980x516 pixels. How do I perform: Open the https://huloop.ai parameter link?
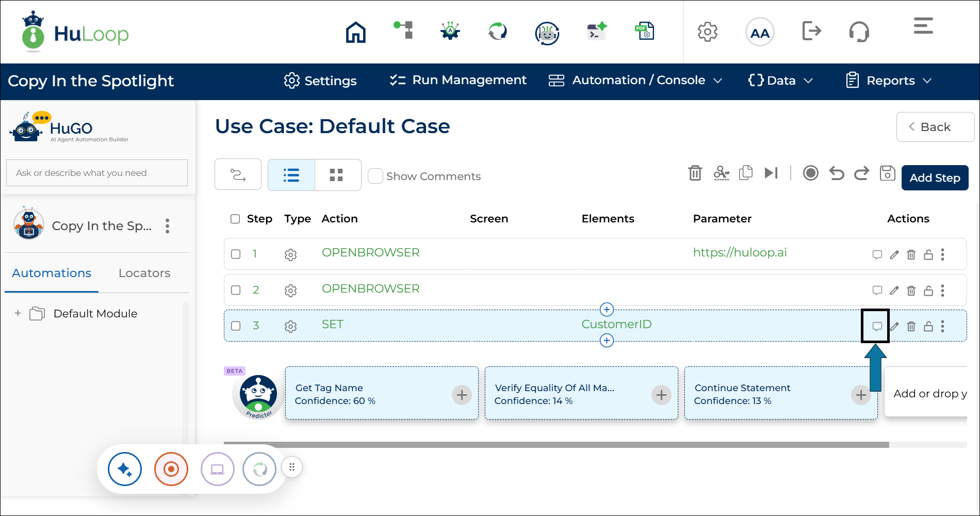(740, 252)
